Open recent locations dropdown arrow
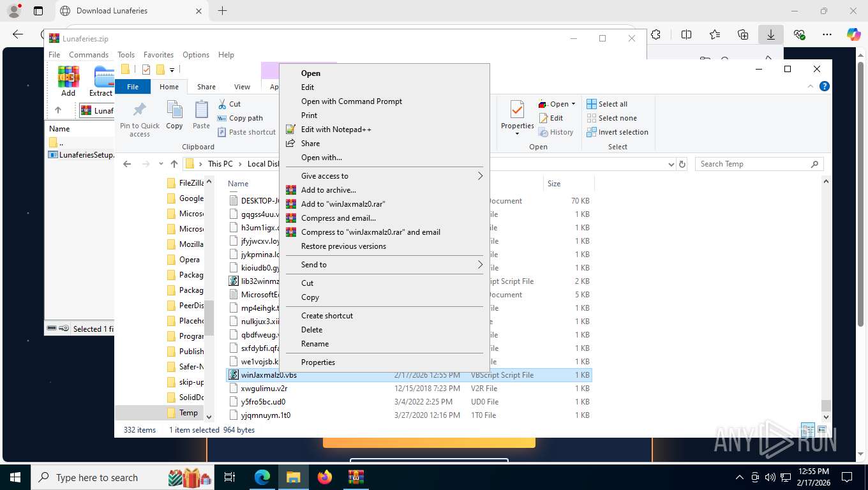 (x=161, y=164)
